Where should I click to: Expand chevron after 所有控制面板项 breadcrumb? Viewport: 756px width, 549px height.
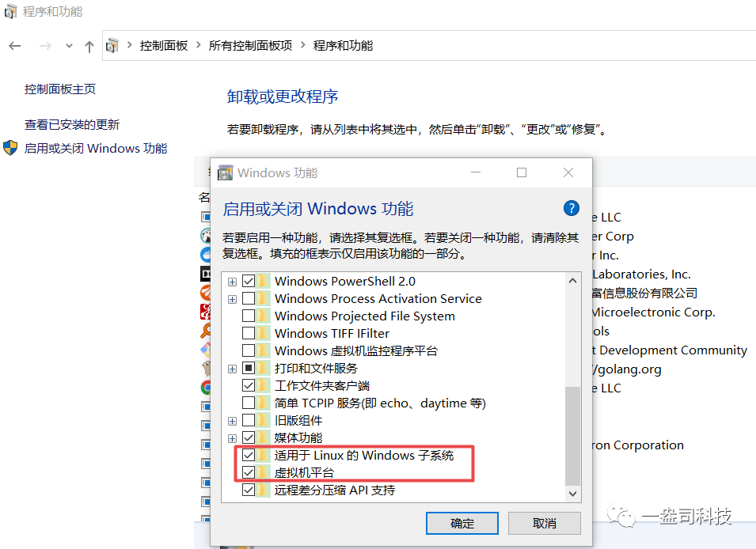(302, 45)
